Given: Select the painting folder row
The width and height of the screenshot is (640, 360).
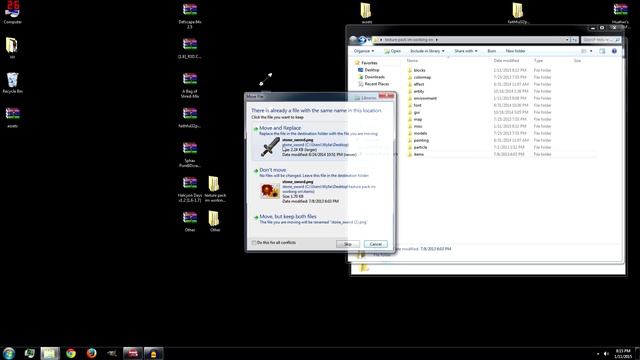Looking at the screenshot, I should coord(502,140).
